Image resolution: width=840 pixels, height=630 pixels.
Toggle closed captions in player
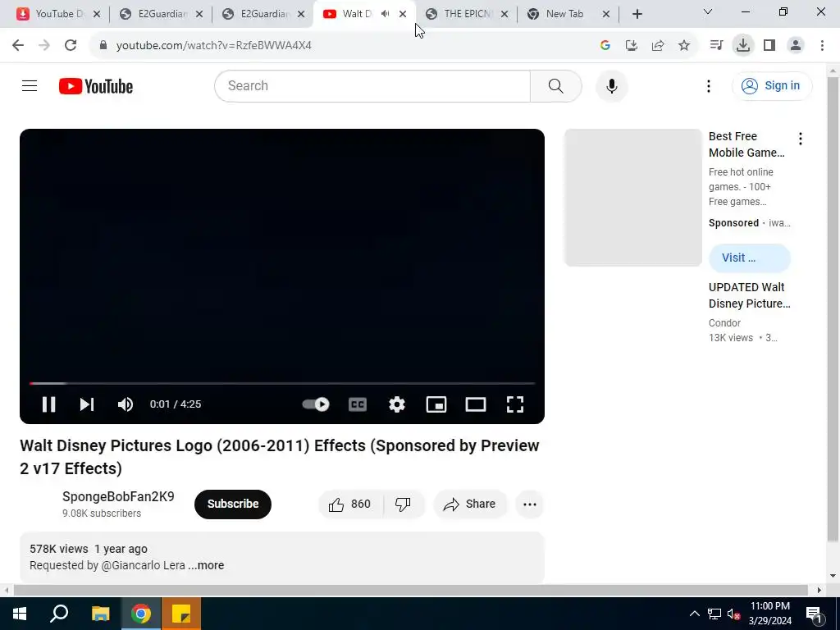358,404
